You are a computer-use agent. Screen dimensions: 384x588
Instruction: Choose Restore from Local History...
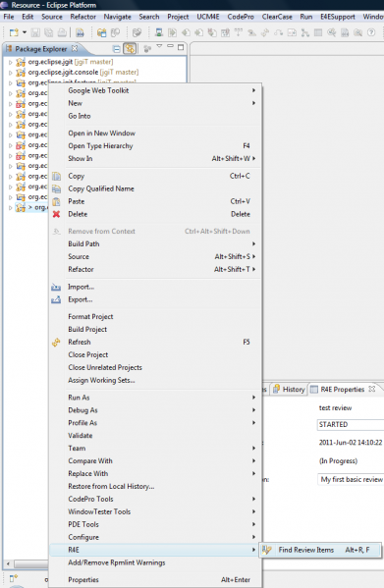tap(155, 487)
